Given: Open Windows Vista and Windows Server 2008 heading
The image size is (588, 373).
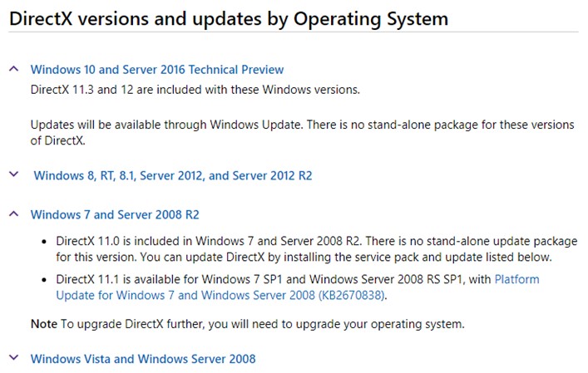Looking at the screenshot, I should (x=143, y=359).
